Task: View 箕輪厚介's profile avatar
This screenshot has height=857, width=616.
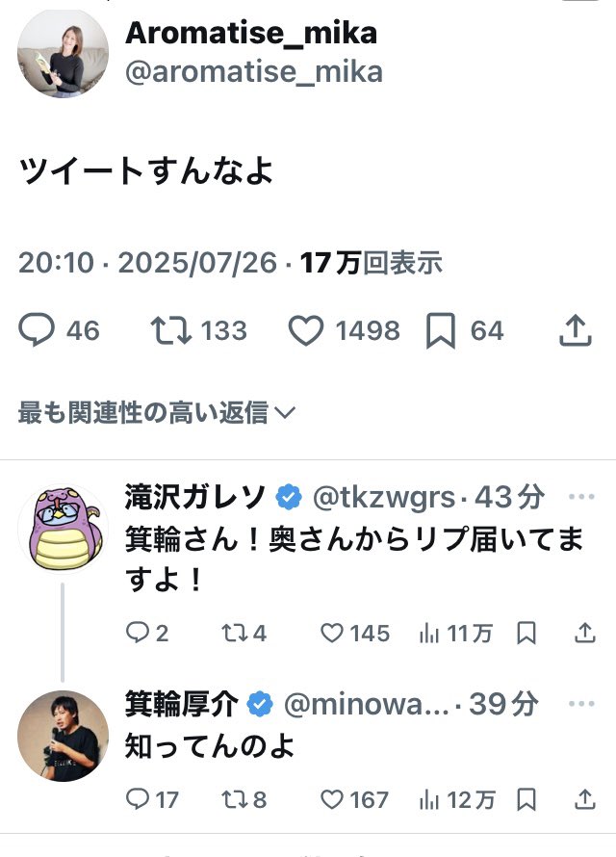Action: pyautogui.click(x=64, y=735)
